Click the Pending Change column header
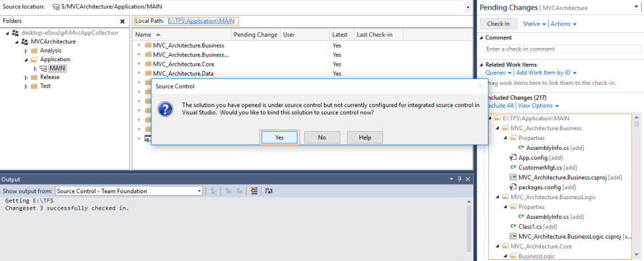The height and width of the screenshot is (261, 644). tap(256, 35)
